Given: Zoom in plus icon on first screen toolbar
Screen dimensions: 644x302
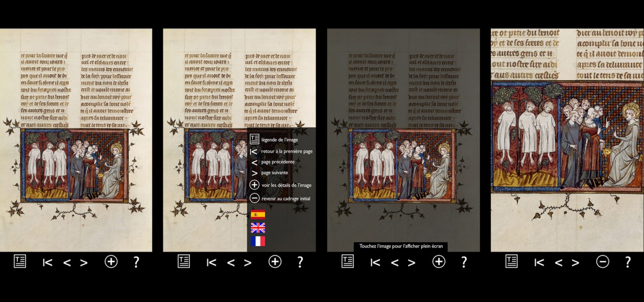Looking at the screenshot, I should click(x=111, y=262).
